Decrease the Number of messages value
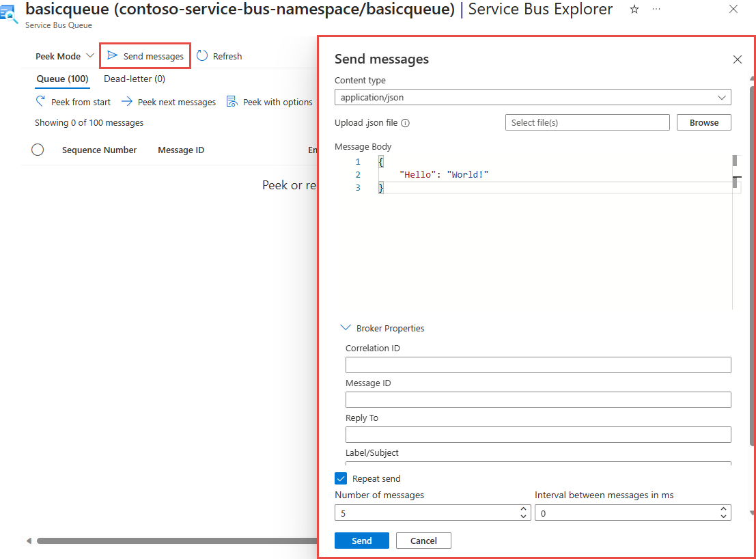The width and height of the screenshot is (756, 559). (x=524, y=517)
